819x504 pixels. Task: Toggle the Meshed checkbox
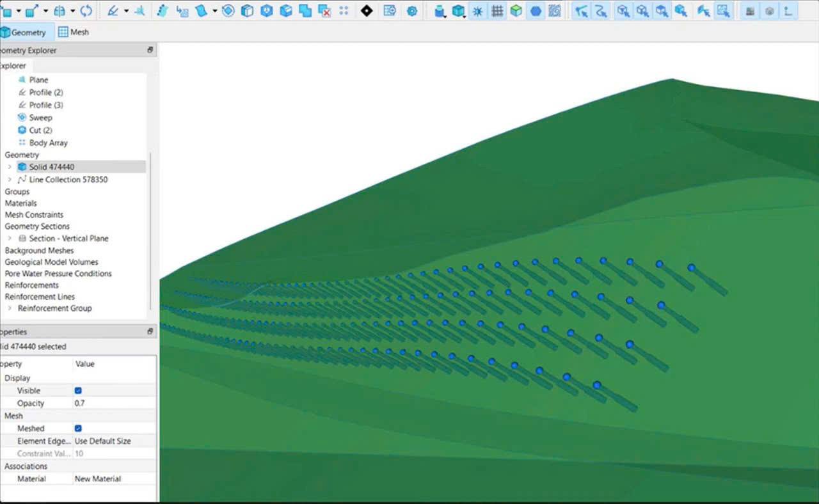pos(78,429)
